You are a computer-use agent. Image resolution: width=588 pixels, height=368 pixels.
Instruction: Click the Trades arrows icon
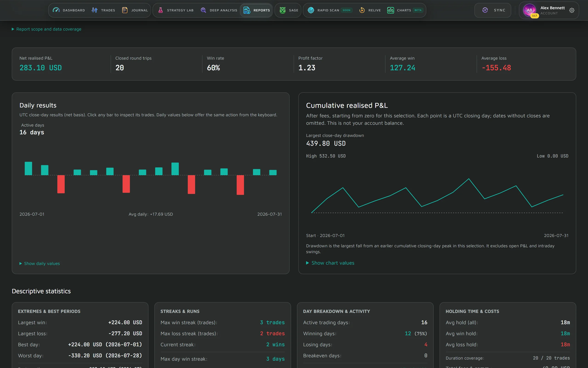pyautogui.click(x=95, y=10)
